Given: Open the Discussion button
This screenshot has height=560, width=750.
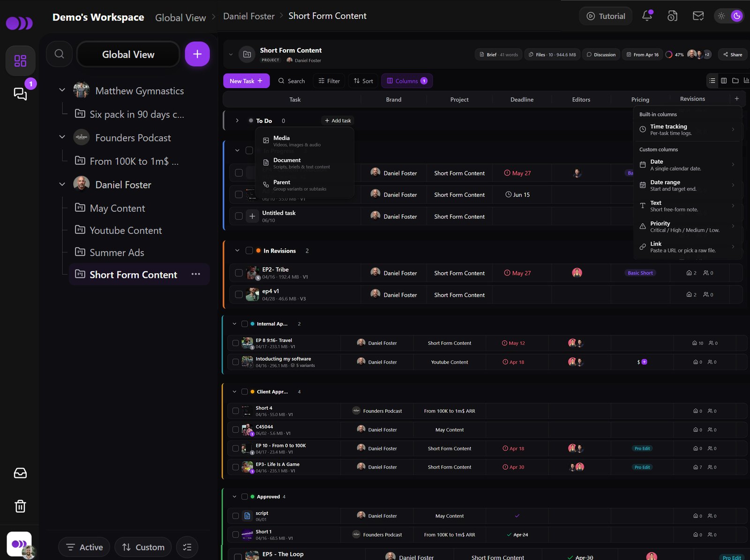Looking at the screenshot, I should 601,54.
